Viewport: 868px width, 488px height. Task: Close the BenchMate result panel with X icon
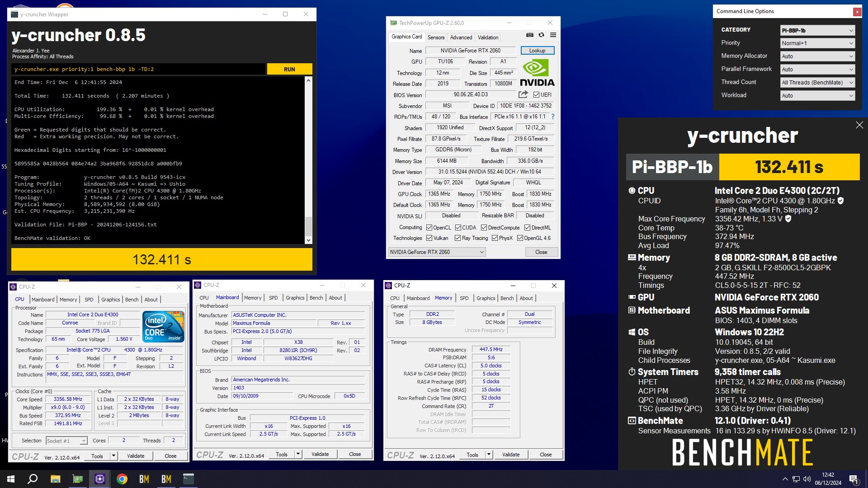click(859, 125)
